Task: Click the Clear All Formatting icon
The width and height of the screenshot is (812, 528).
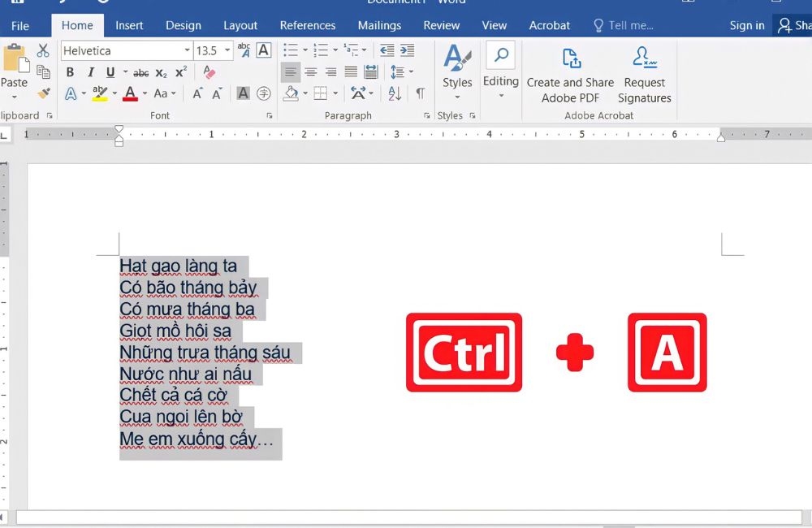Action: point(209,71)
